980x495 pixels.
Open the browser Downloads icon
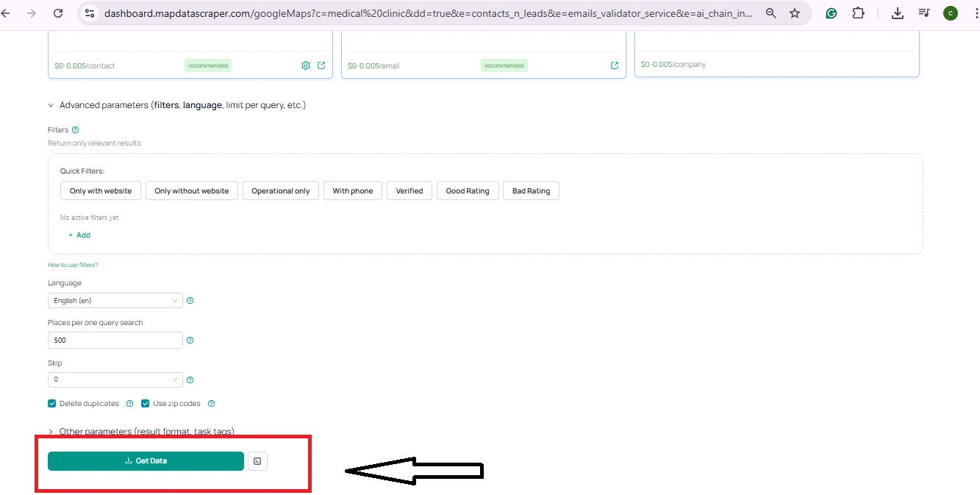897,13
